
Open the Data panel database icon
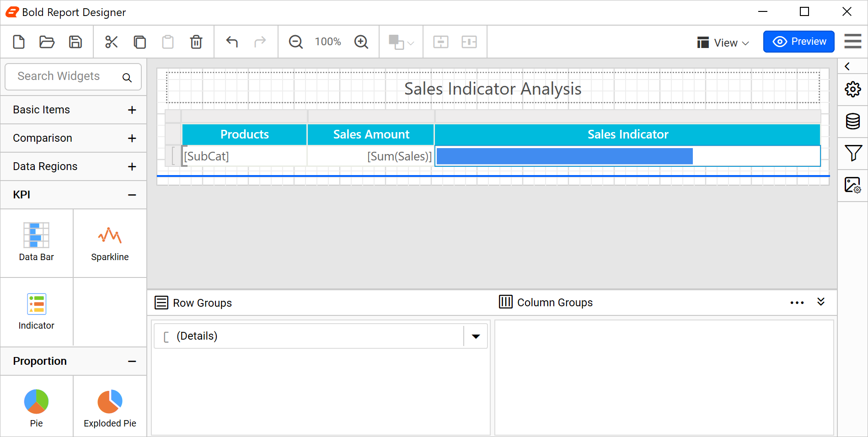(853, 121)
